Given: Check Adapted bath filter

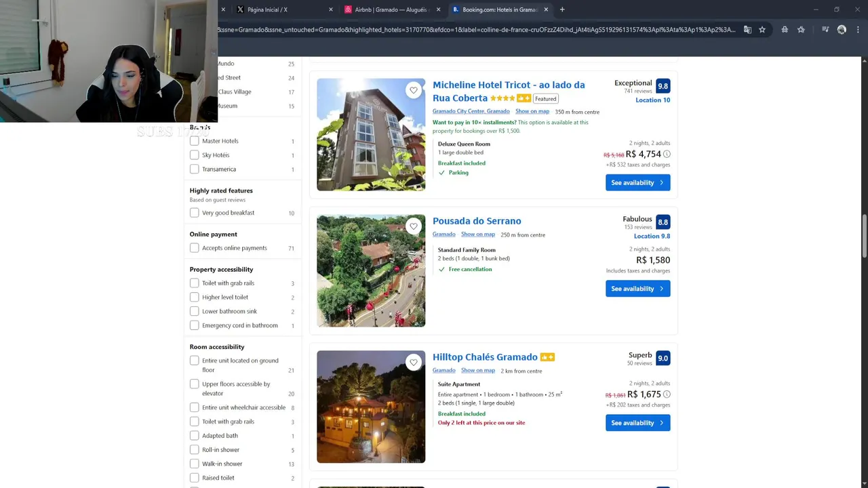Looking at the screenshot, I should click(x=195, y=436).
